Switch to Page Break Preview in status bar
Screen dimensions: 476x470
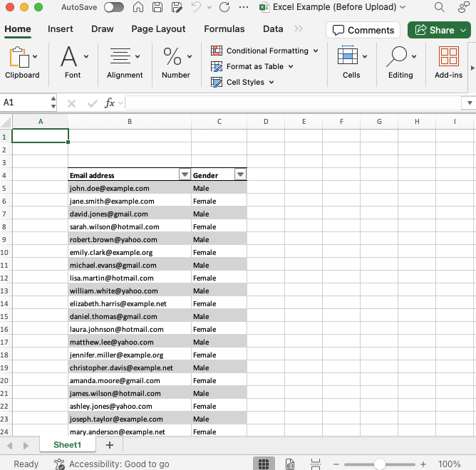(314, 464)
